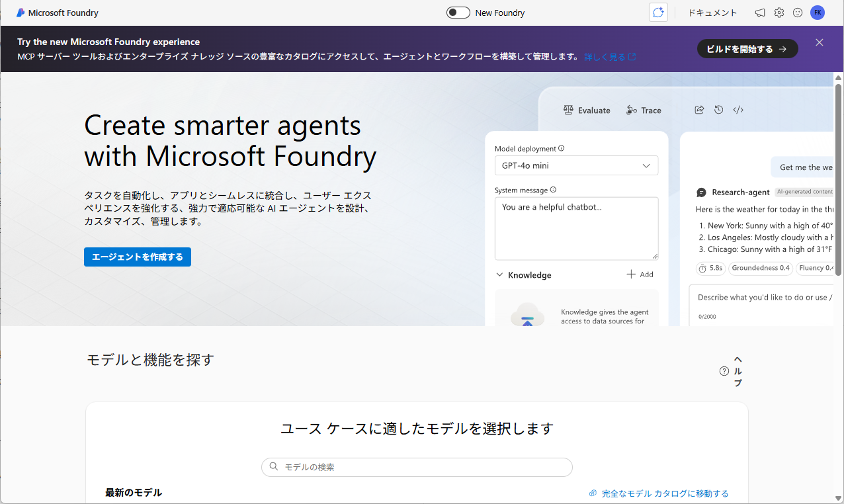Give feedback using the smiley face icon

[x=797, y=12]
